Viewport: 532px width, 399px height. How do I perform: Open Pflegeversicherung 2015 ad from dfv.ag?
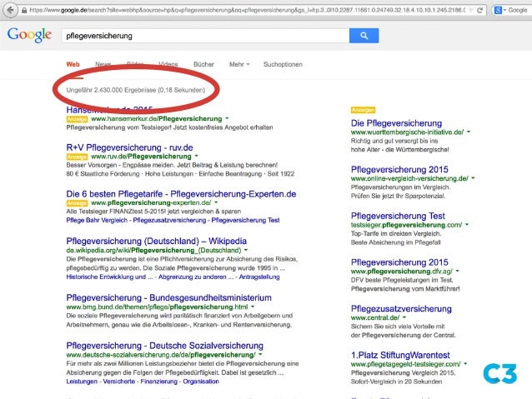coord(399,262)
